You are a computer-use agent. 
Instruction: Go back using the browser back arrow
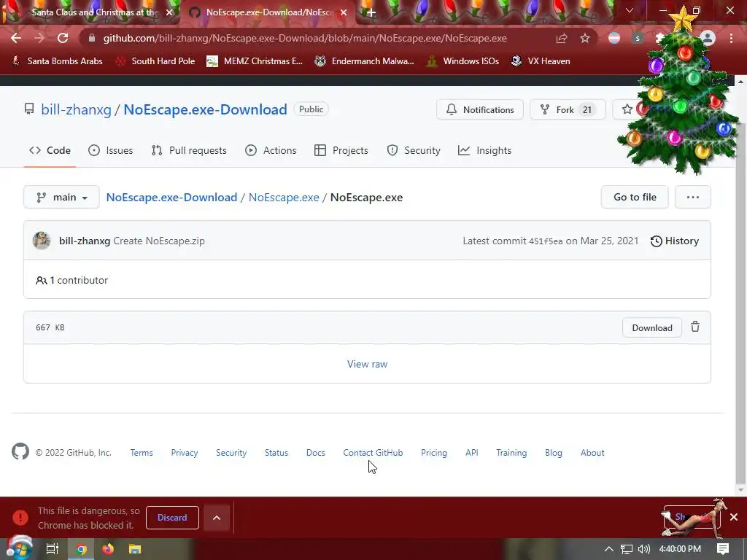16,38
